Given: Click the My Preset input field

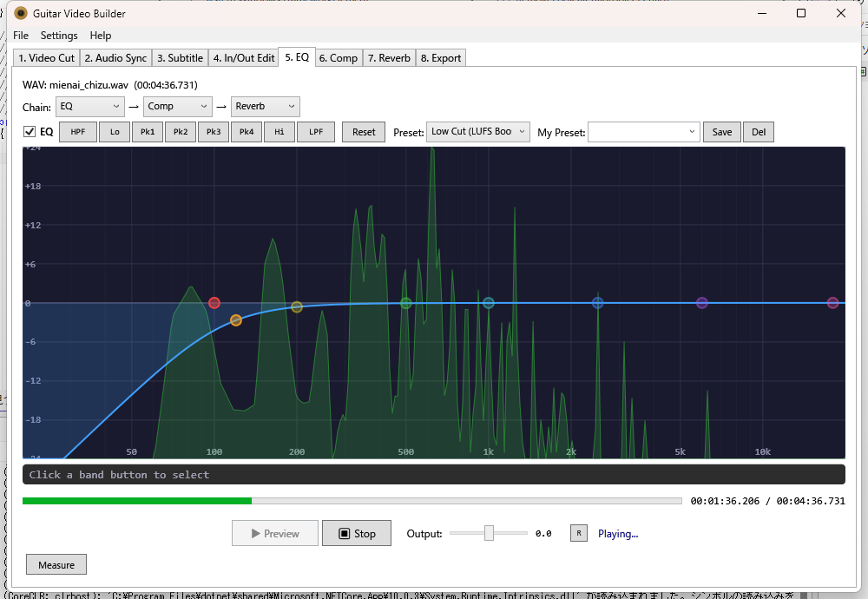Looking at the screenshot, I should tap(643, 132).
